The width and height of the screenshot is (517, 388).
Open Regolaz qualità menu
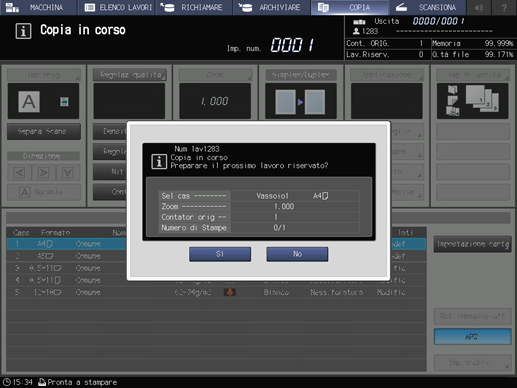click(130, 75)
